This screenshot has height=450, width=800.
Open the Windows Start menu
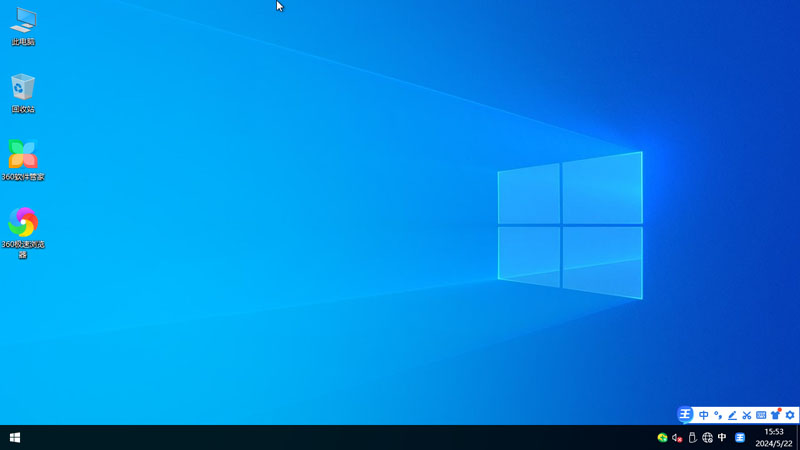pyautogui.click(x=15, y=438)
